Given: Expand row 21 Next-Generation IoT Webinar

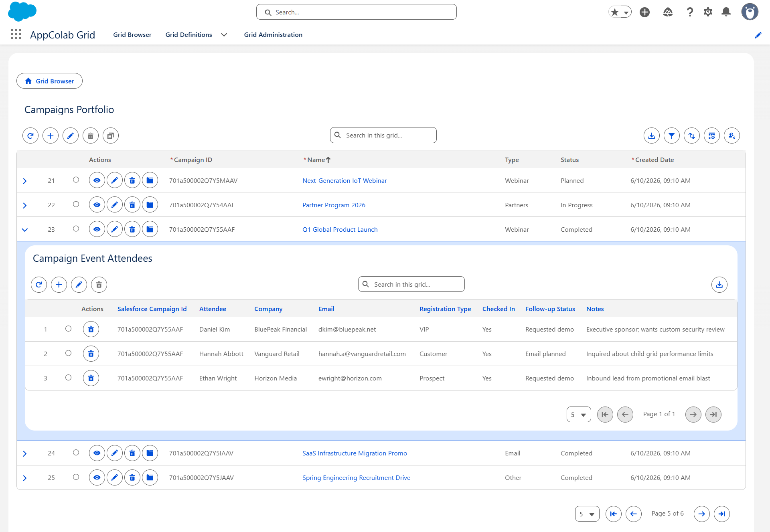Looking at the screenshot, I should [x=25, y=181].
